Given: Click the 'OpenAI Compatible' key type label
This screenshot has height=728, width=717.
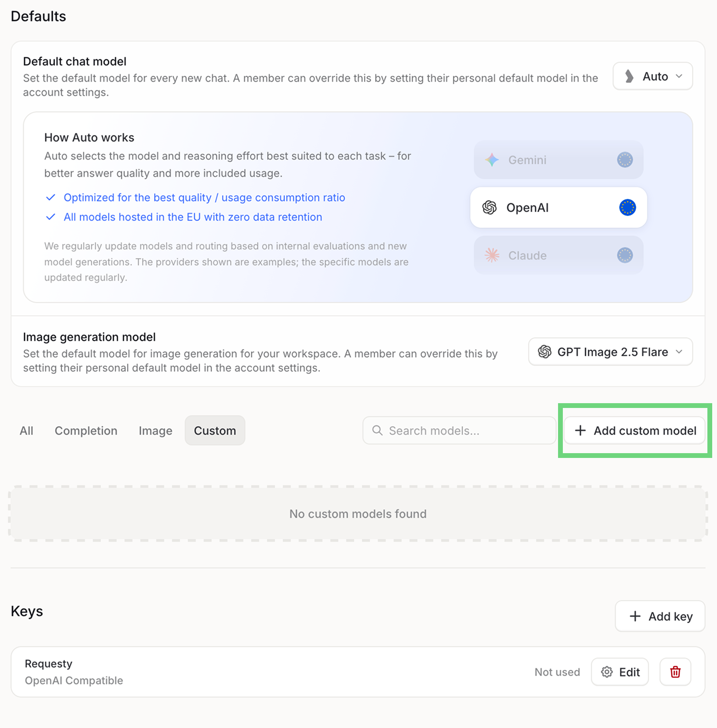Looking at the screenshot, I should pyautogui.click(x=74, y=680).
